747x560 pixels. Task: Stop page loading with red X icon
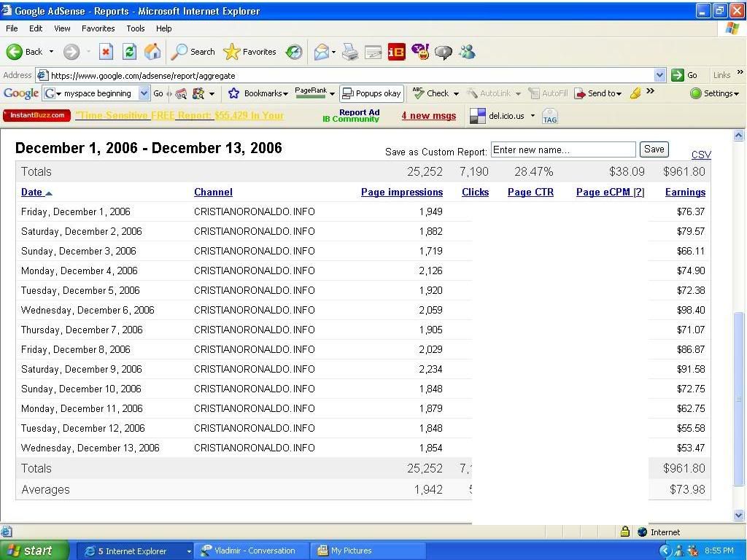pos(106,52)
